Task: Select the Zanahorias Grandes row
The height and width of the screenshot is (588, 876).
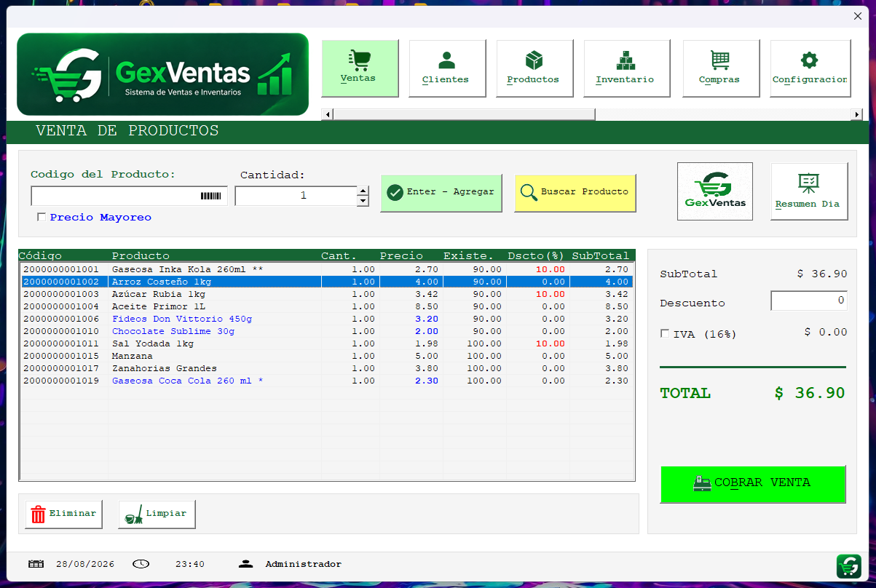Action: pyautogui.click(x=326, y=368)
